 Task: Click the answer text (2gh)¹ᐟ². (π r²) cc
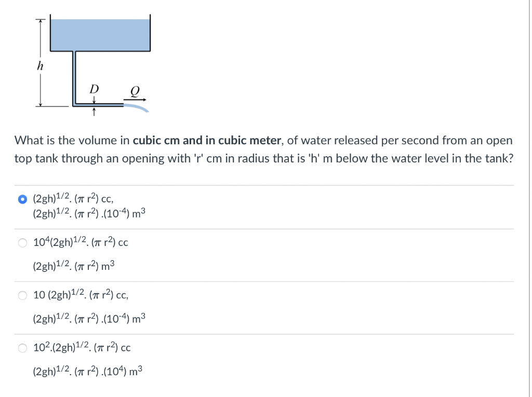72,198
